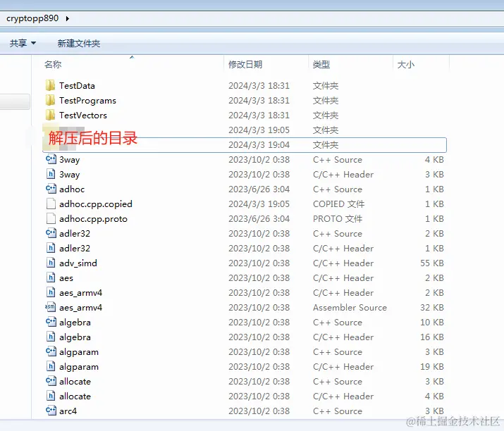Select the aes_armv4 asm file icon

coord(50,307)
